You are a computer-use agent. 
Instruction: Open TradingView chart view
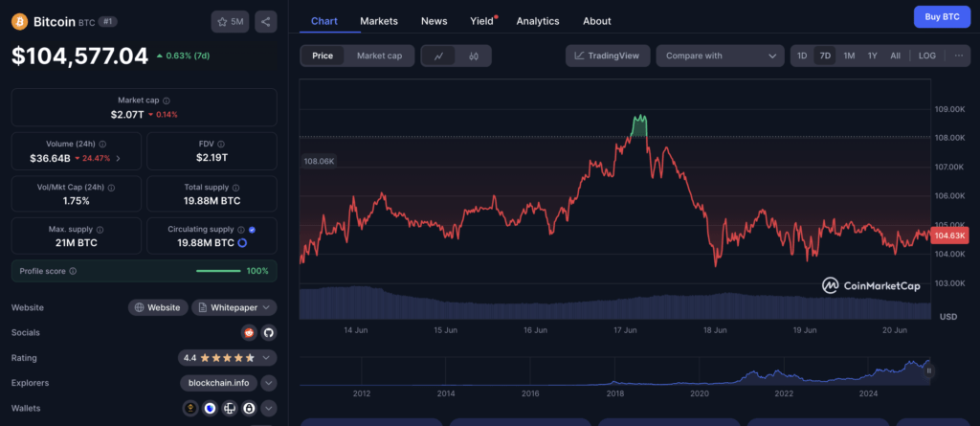tap(608, 56)
